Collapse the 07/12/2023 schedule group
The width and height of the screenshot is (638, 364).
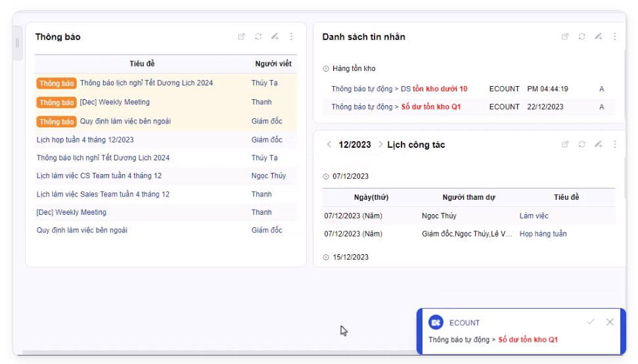(326, 177)
